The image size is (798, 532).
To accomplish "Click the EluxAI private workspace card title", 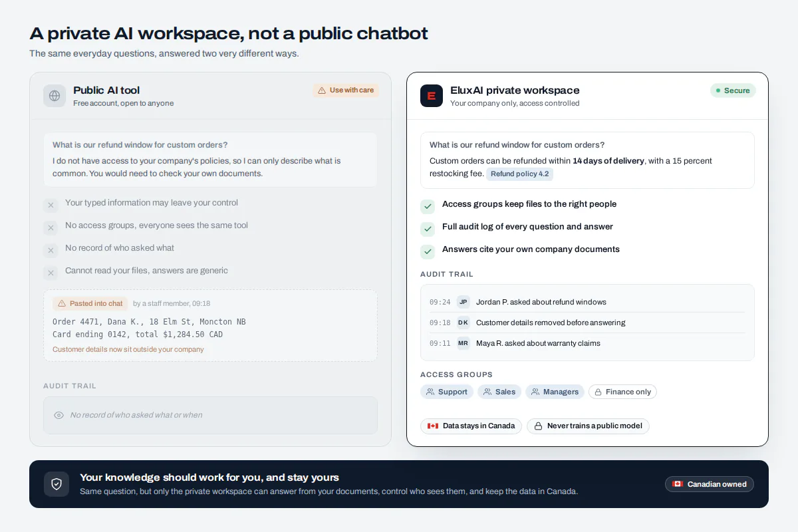I will [515, 90].
